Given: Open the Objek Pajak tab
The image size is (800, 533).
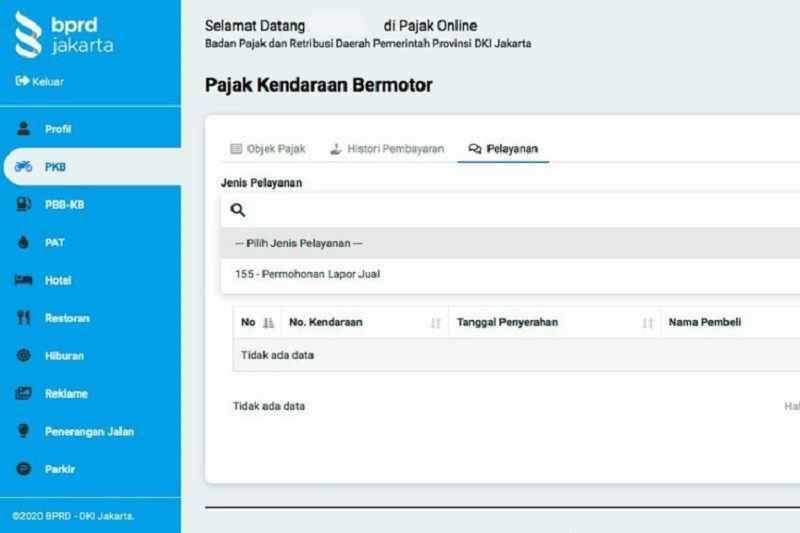Looking at the screenshot, I should [x=268, y=149].
